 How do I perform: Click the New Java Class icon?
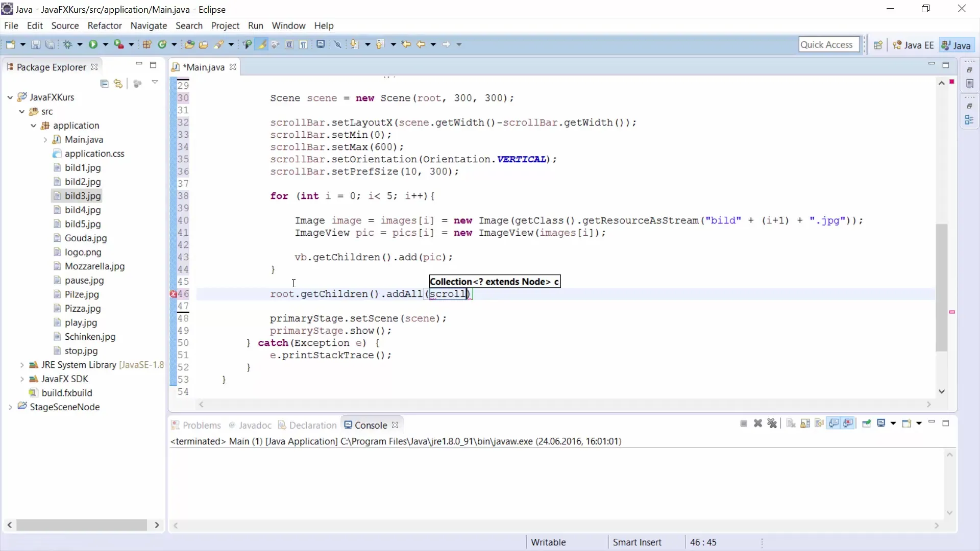[162, 44]
